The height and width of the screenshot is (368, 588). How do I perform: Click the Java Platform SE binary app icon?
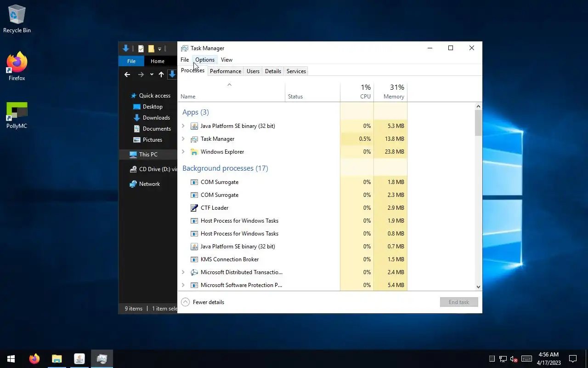[194, 126]
